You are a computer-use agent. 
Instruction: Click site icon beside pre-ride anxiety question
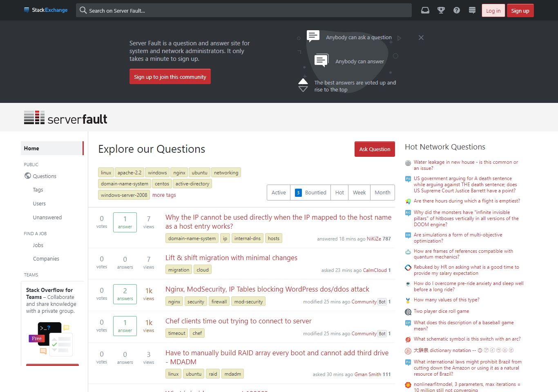pos(408,284)
